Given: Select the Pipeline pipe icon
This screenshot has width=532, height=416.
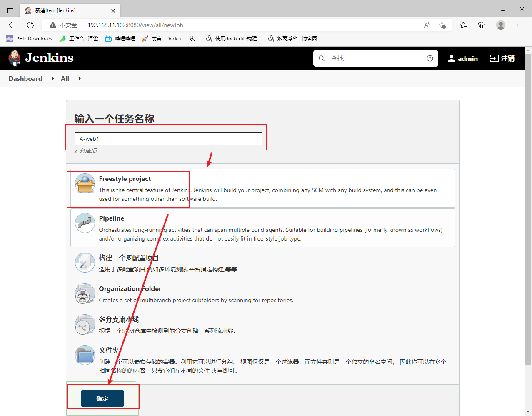Looking at the screenshot, I should click(x=85, y=223).
